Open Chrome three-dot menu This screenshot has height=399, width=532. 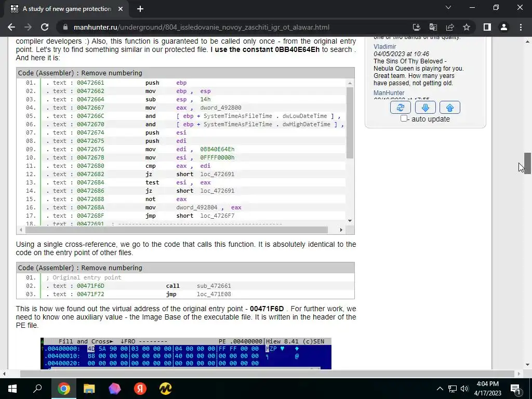click(x=521, y=27)
